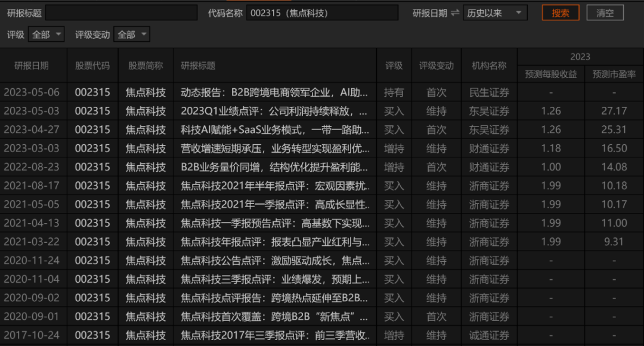Click the 预测市盈率 column header
This screenshot has height=346, width=644.
point(614,75)
